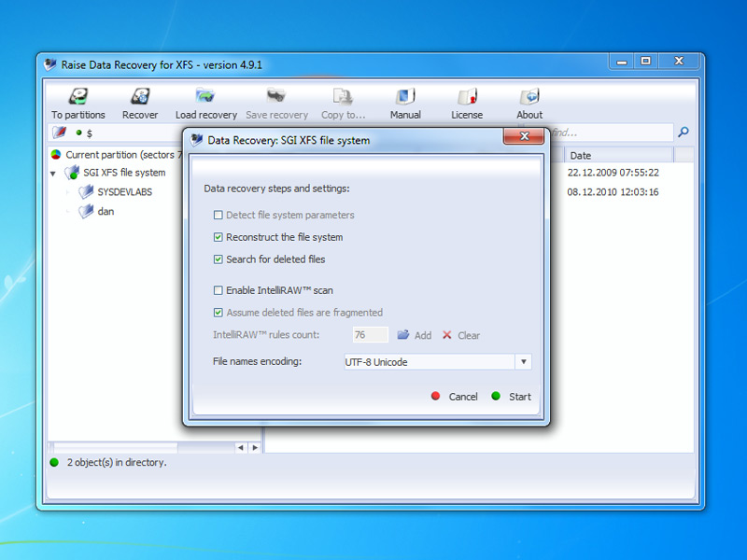Click the SGI XFS file system icon
747x560 pixels.
pos(72,173)
